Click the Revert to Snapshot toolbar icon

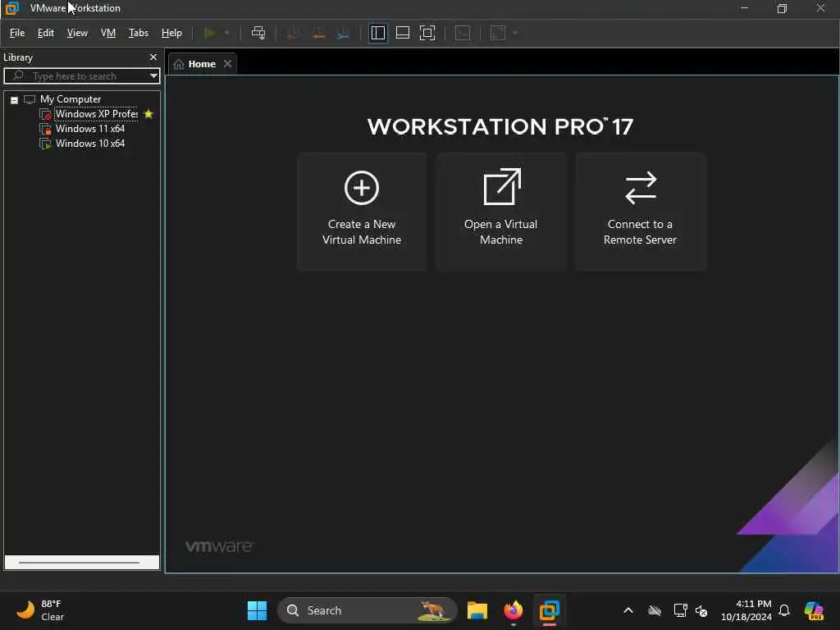pyautogui.click(x=318, y=33)
